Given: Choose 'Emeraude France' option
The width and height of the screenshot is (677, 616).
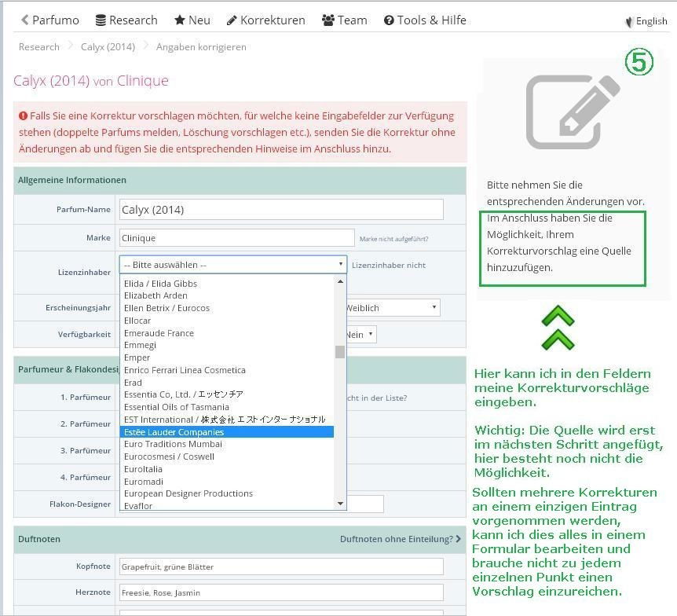Looking at the screenshot, I should [227, 333].
